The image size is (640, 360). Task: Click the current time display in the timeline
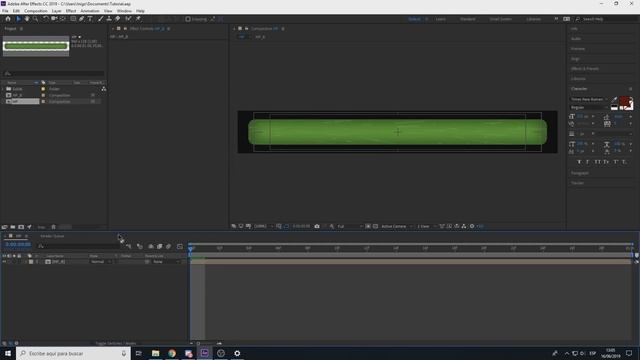click(18, 244)
